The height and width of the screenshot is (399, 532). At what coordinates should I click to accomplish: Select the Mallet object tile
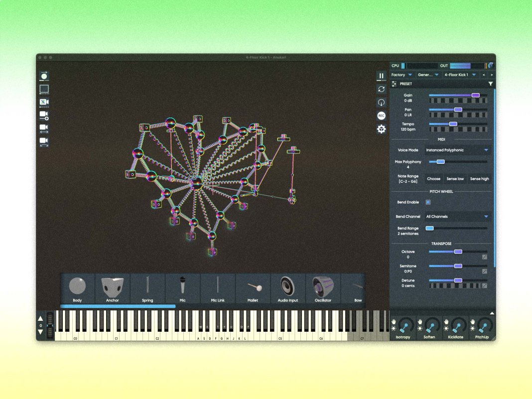[253, 288]
